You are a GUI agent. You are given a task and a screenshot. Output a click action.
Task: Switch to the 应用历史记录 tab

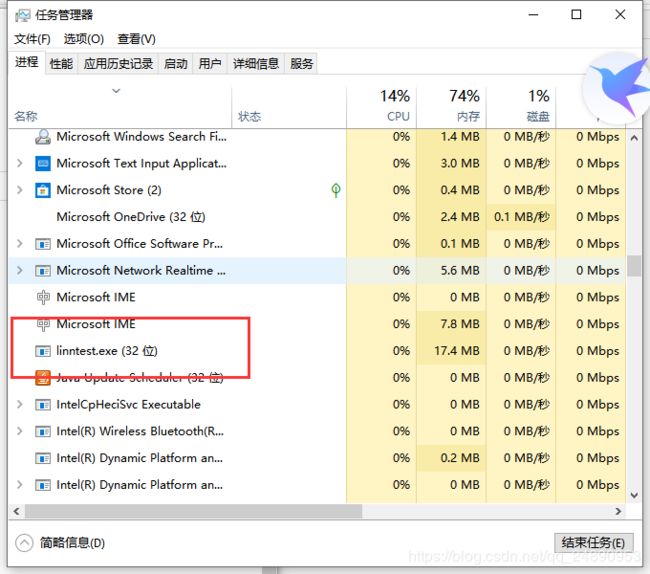[x=118, y=64]
